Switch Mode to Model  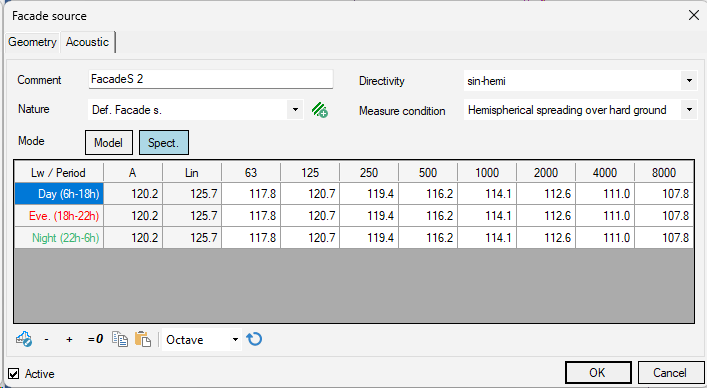coord(109,143)
